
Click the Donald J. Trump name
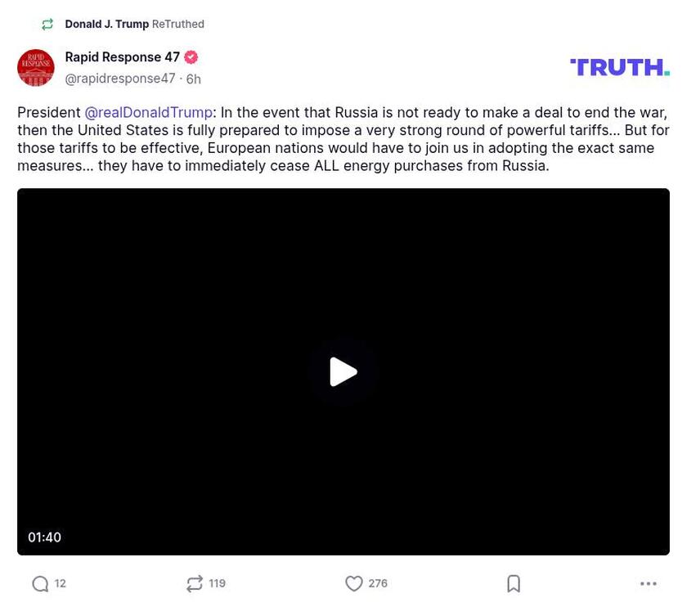coord(107,24)
